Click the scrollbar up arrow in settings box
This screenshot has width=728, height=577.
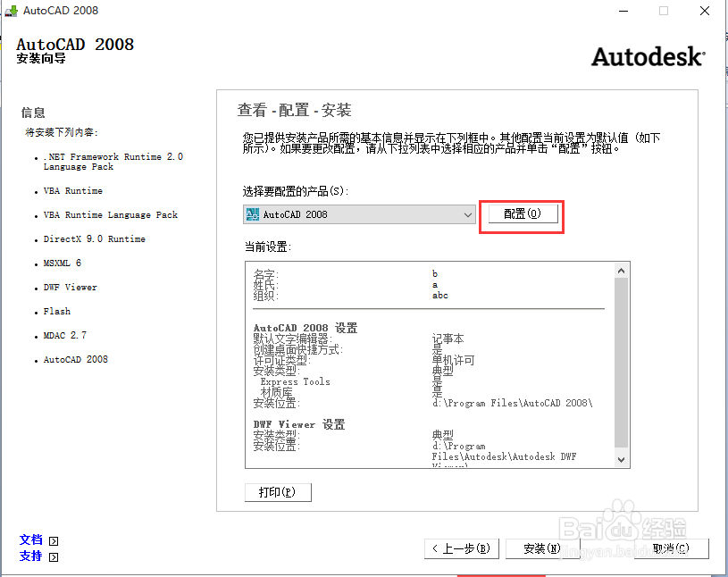tap(623, 269)
